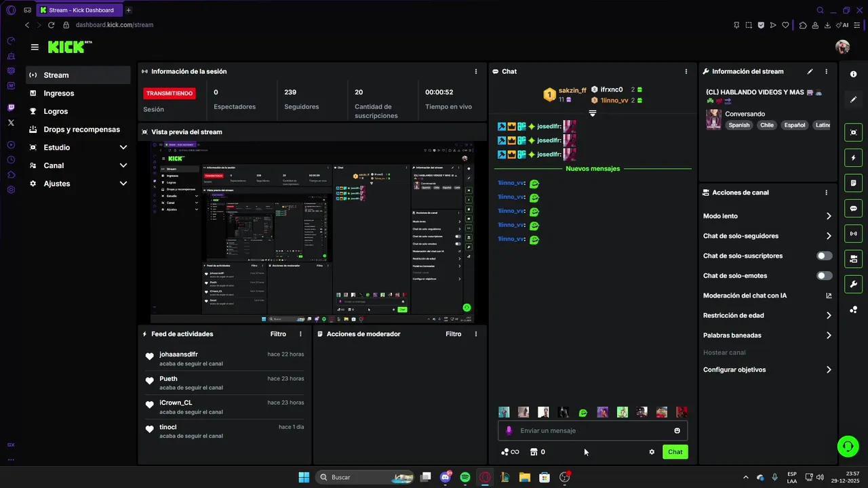The image size is (868, 488).
Task: Open the X icon in Opera sidebar
Action: [11, 123]
